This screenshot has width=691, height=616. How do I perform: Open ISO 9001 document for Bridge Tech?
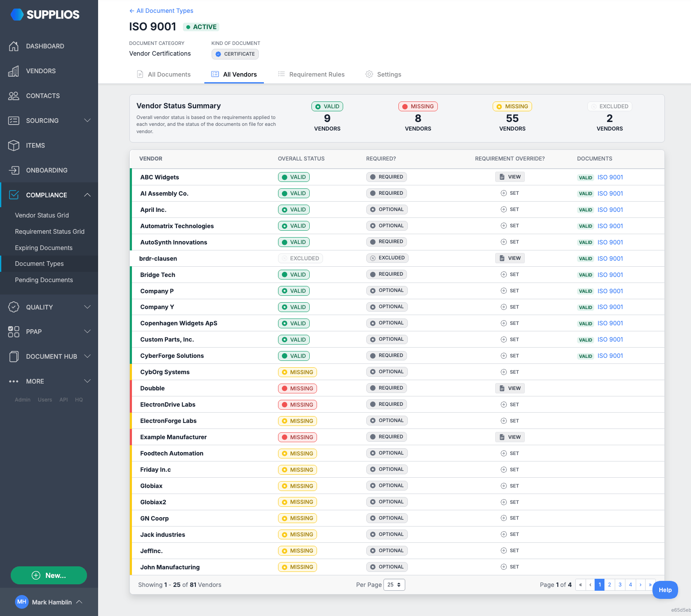[610, 275]
